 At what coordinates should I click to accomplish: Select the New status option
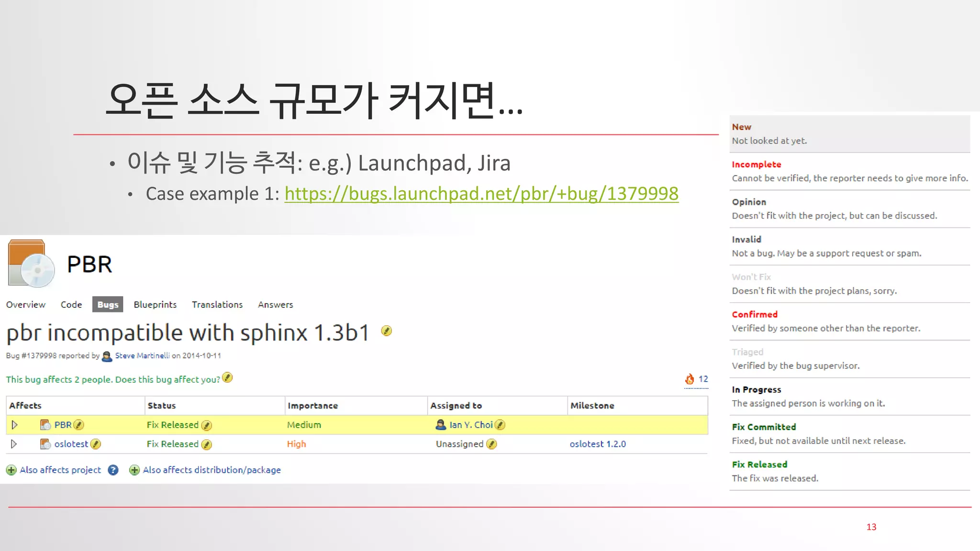click(x=850, y=134)
